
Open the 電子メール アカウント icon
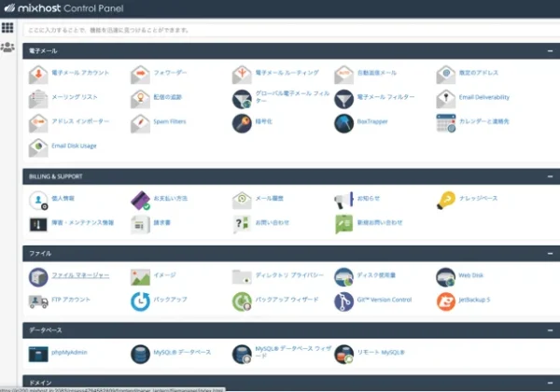38,75
